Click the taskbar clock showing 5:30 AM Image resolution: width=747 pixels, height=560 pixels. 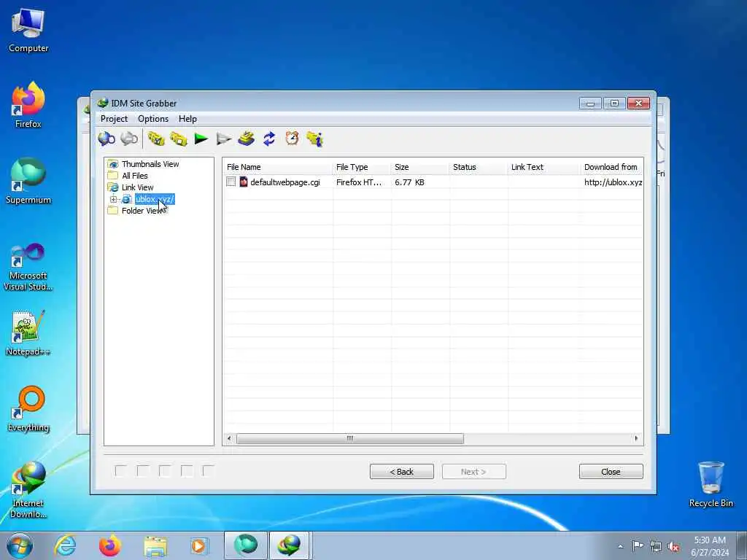tap(710, 546)
